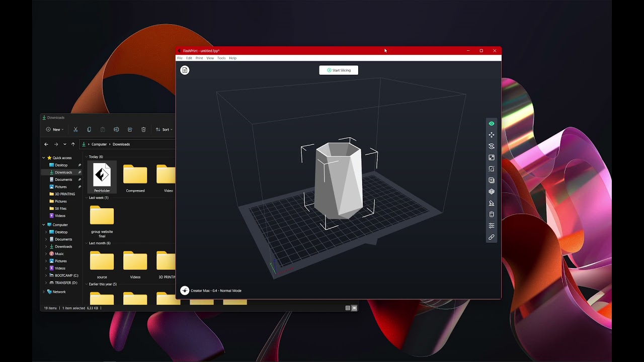Screen dimensions: 644x362
Task: Open Sort dropdown in Explorer toolbar
Action: (x=164, y=130)
